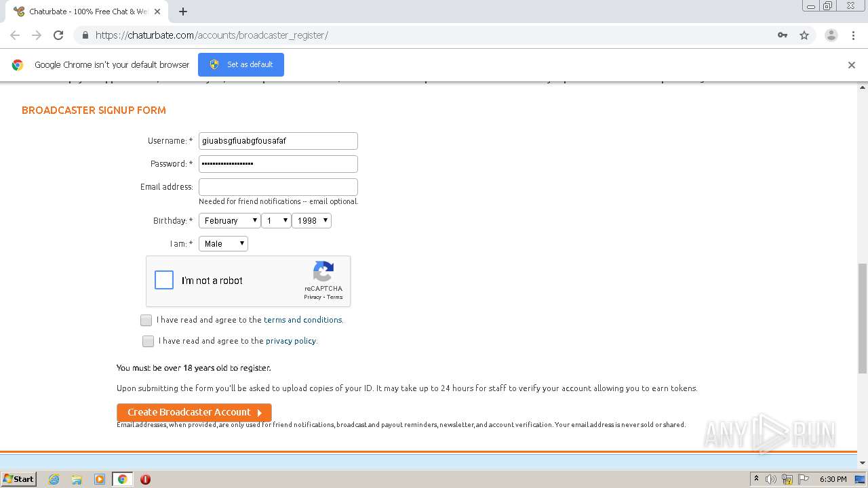The width and height of the screenshot is (868, 488).
Task: Open the birthday month dropdown
Action: tap(229, 220)
